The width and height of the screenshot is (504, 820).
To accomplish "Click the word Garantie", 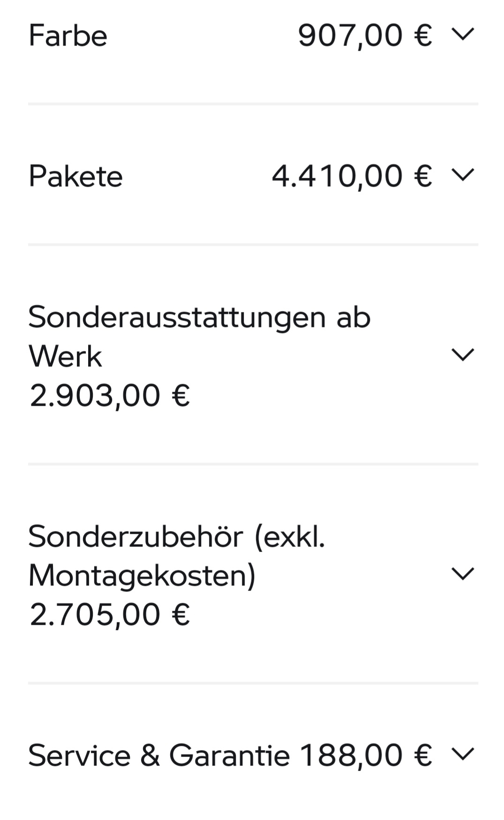I will click(x=229, y=755).
